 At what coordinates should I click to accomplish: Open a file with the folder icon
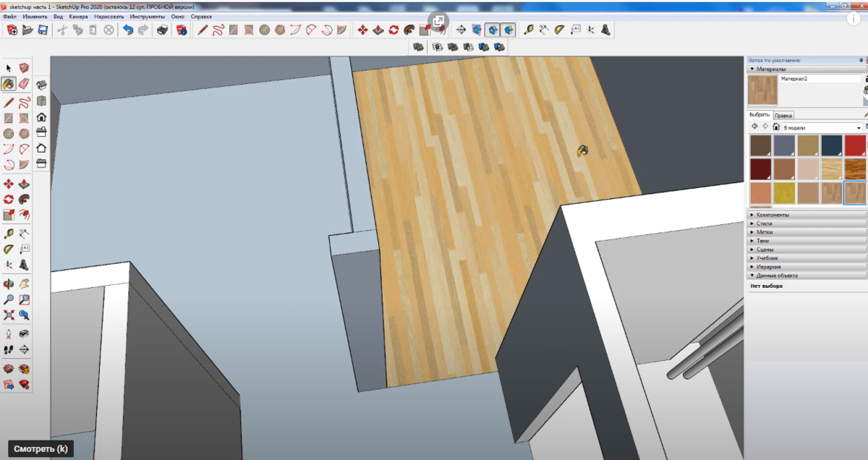coord(27,30)
